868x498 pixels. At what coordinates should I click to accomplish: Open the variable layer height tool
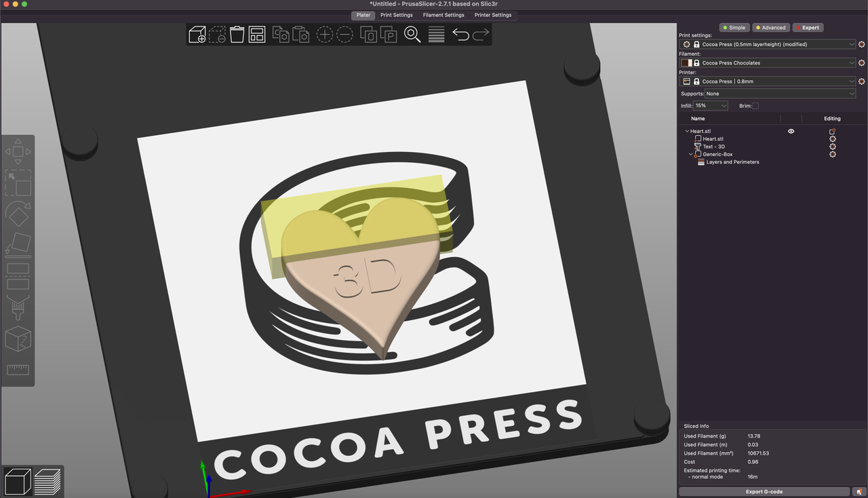[437, 34]
